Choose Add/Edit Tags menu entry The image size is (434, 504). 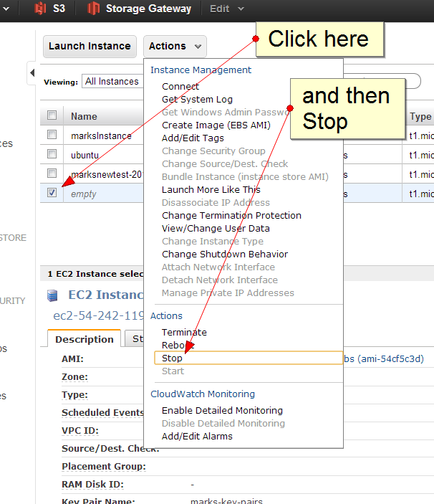tap(193, 138)
